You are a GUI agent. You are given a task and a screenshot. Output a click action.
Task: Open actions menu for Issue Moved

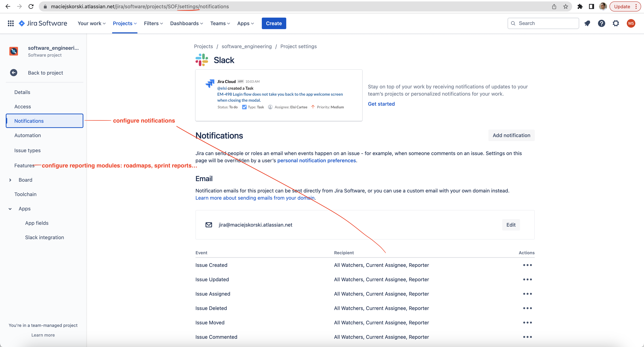point(528,323)
